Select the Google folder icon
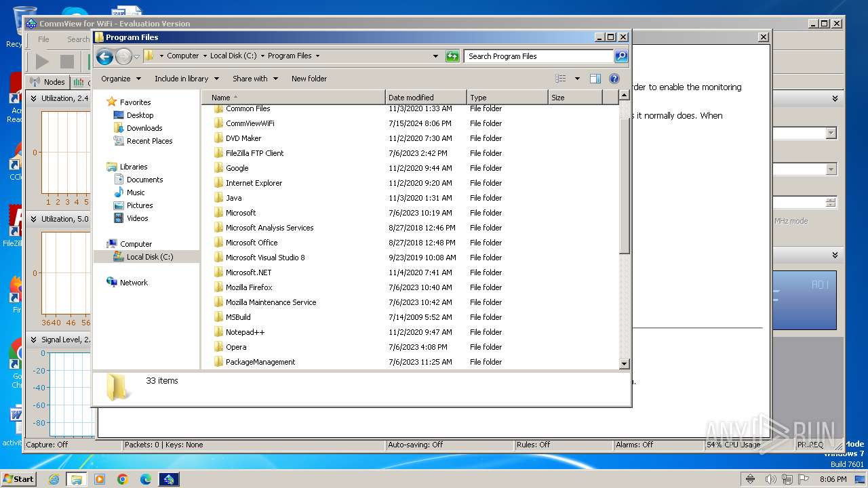The image size is (868, 488). pos(218,168)
